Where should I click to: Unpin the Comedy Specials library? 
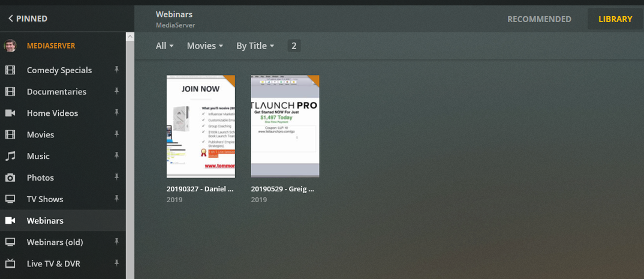pyautogui.click(x=117, y=70)
